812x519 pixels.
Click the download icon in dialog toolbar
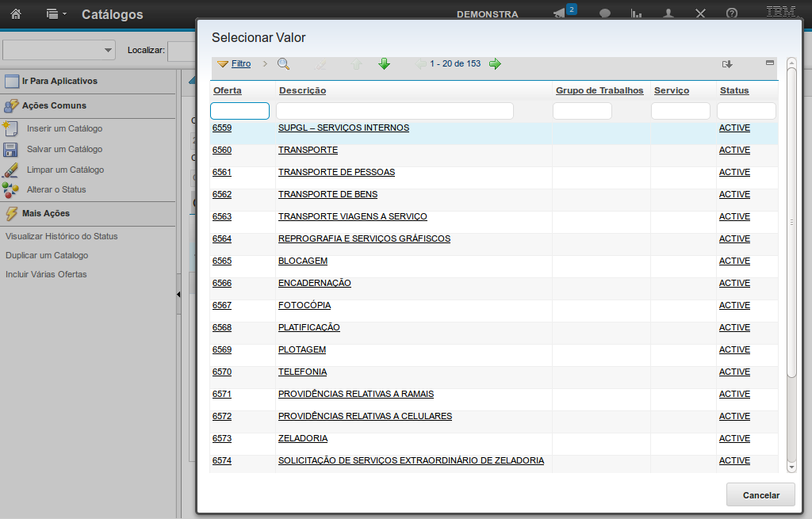(x=727, y=64)
